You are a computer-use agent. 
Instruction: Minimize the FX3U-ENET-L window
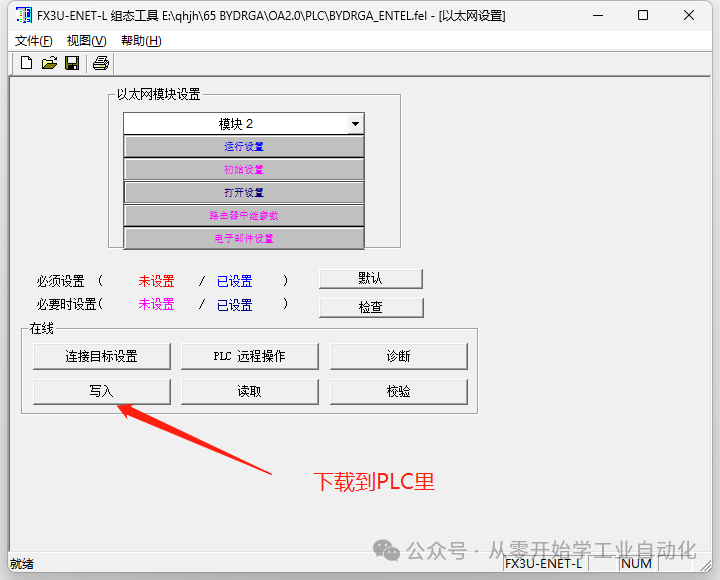click(x=598, y=16)
